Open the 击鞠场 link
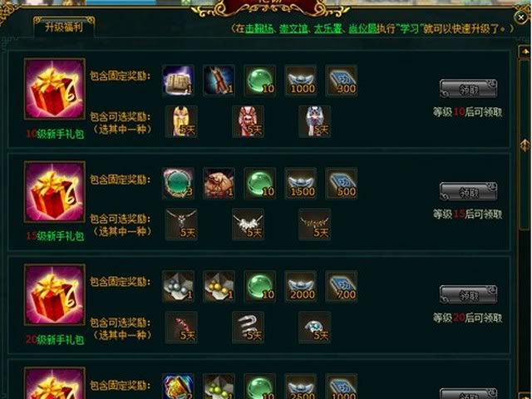 (259, 29)
